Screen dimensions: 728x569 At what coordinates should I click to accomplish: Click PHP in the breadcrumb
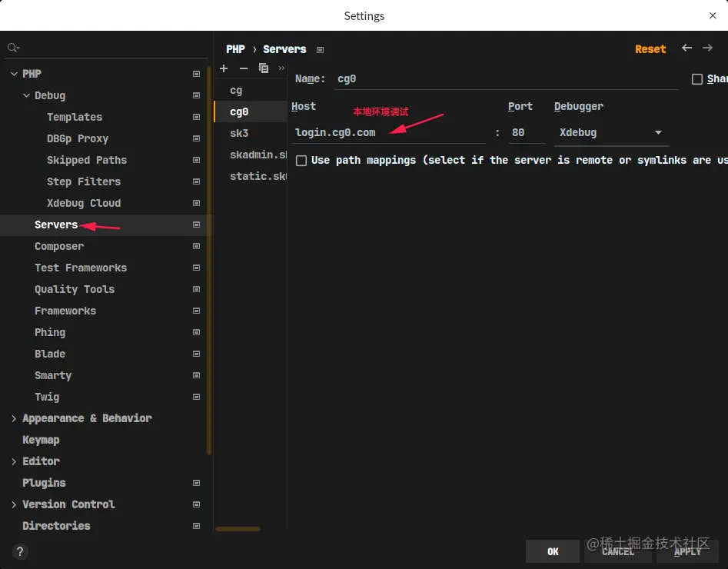pos(235,49)
